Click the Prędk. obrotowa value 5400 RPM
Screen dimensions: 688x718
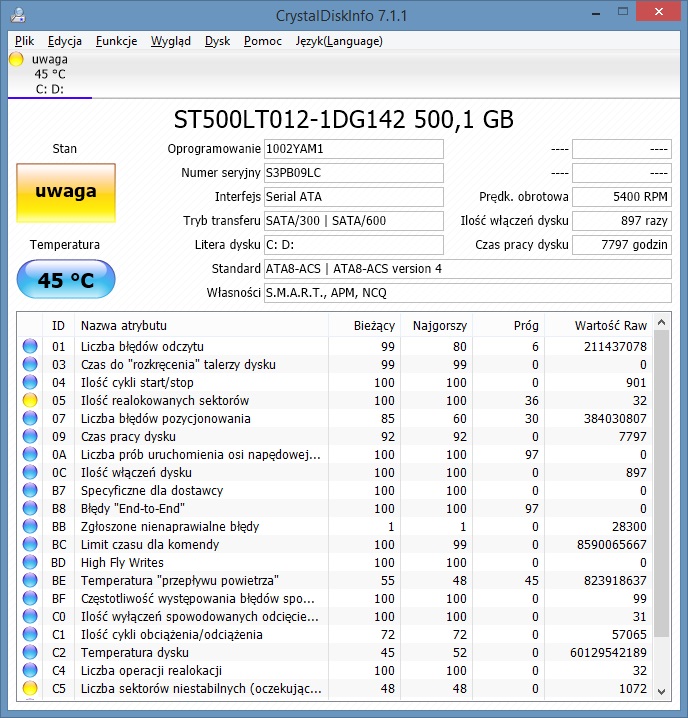coord(622,197)
